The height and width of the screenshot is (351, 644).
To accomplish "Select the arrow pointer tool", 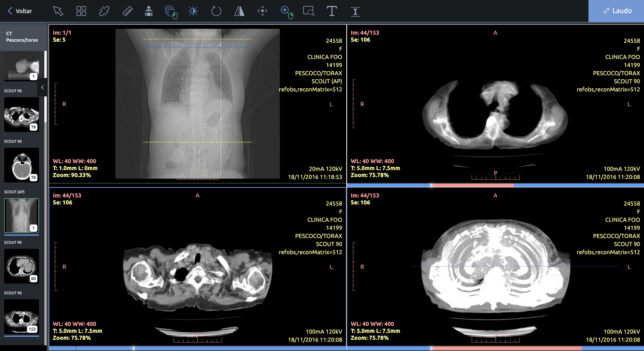I will tap(58, 11).
